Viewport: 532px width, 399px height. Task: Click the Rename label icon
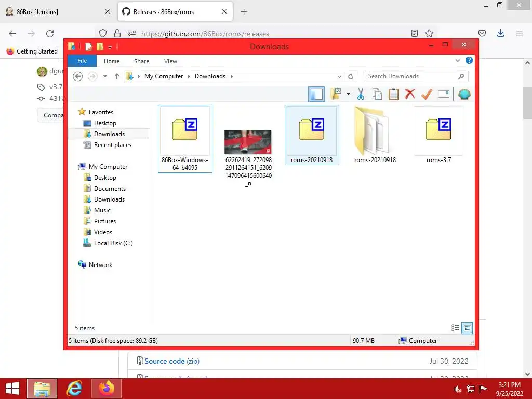444,94
